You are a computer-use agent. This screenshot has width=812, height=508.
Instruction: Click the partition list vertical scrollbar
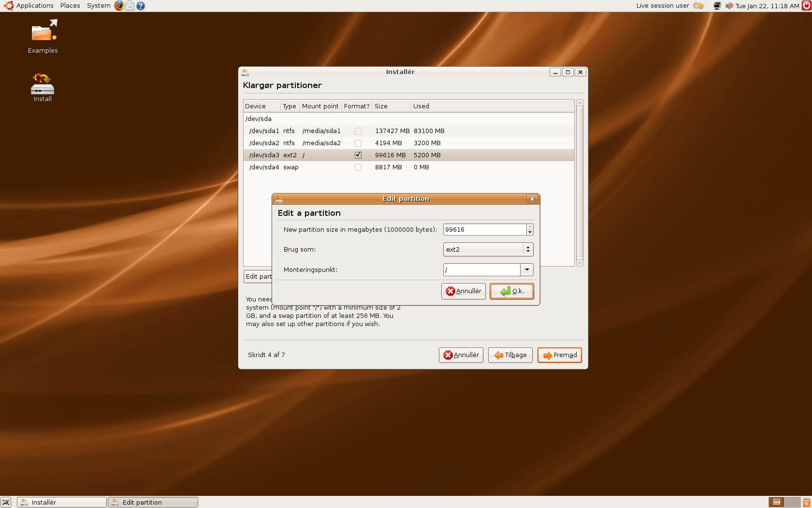[580, 183]
